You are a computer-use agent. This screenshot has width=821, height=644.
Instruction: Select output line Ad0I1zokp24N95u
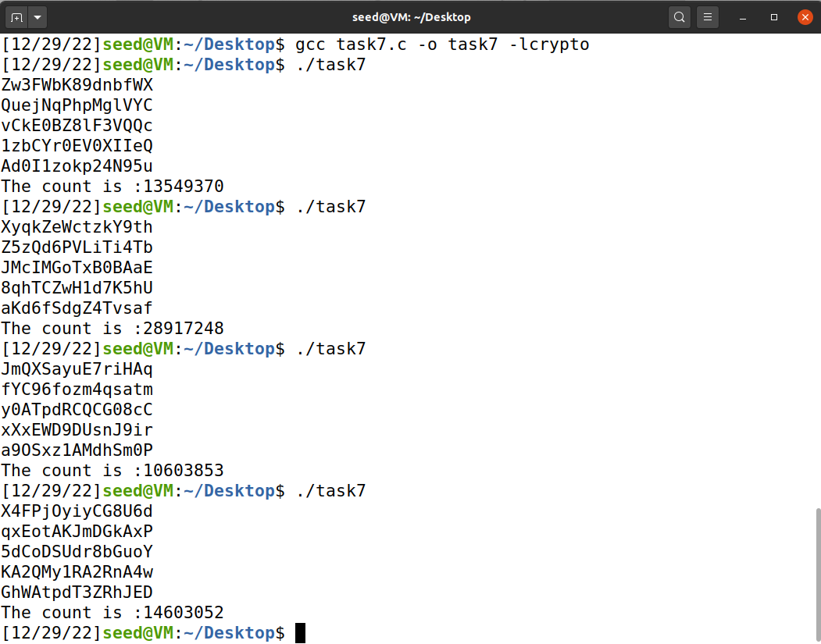tap(77, 166)
